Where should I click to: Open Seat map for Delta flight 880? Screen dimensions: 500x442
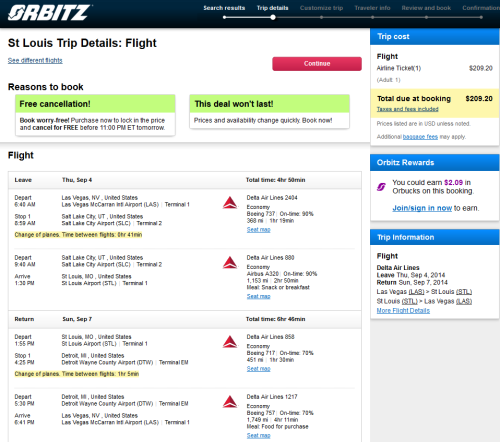[258, 296]
